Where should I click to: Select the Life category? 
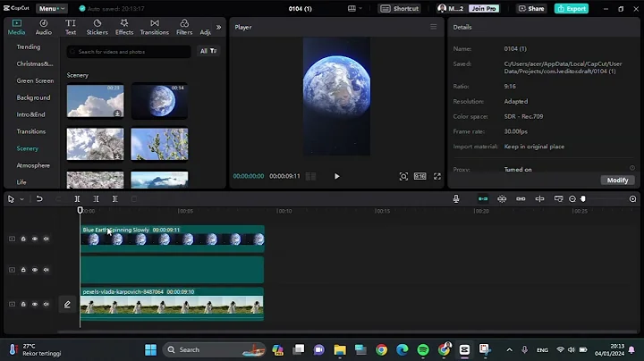(x=21, y=182)
